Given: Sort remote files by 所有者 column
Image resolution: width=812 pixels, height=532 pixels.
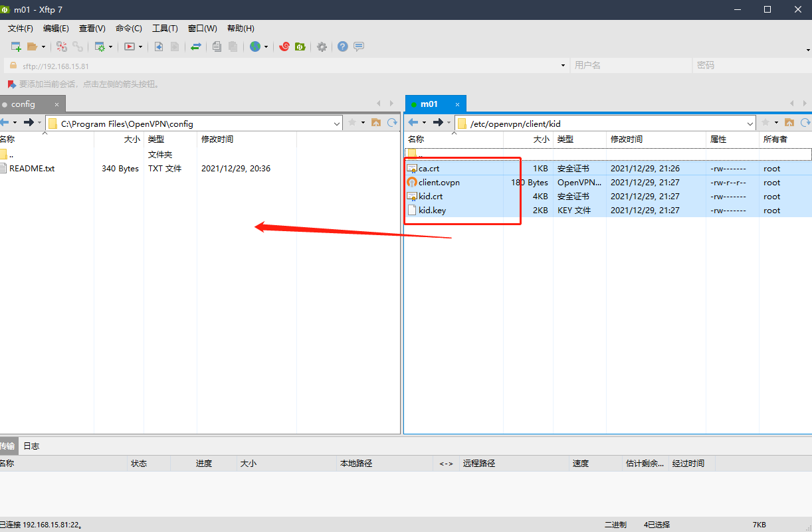Looking at the screenshot, I should pos(785,139).
